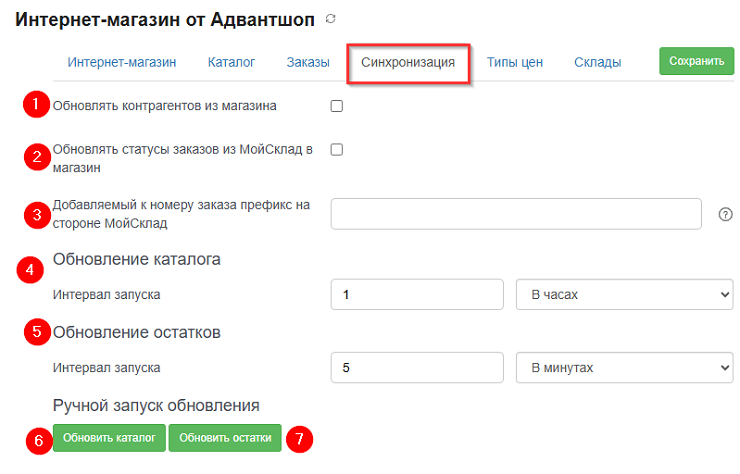
Task: Click the stock update interval field with 5
Action: [x=417, y=367]
